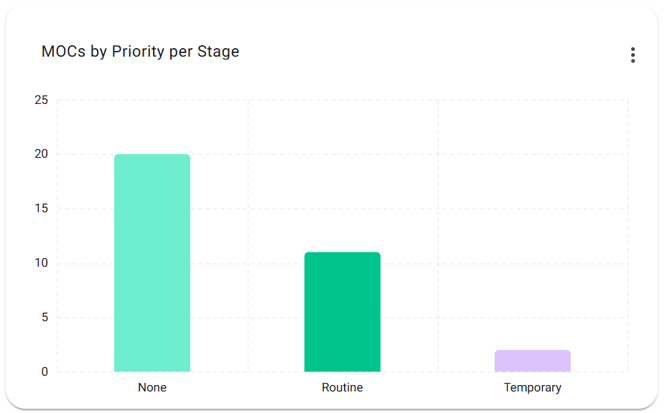Screen dimensions: 670x413
Task: Open the three-dot chart options menu
Action: click(x=633, y=55)
